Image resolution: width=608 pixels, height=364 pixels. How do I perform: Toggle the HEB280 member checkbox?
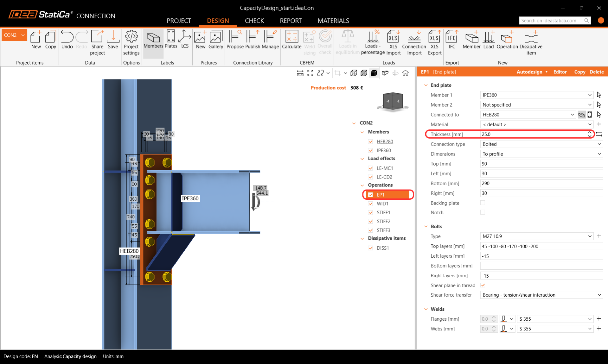(370, 141)
